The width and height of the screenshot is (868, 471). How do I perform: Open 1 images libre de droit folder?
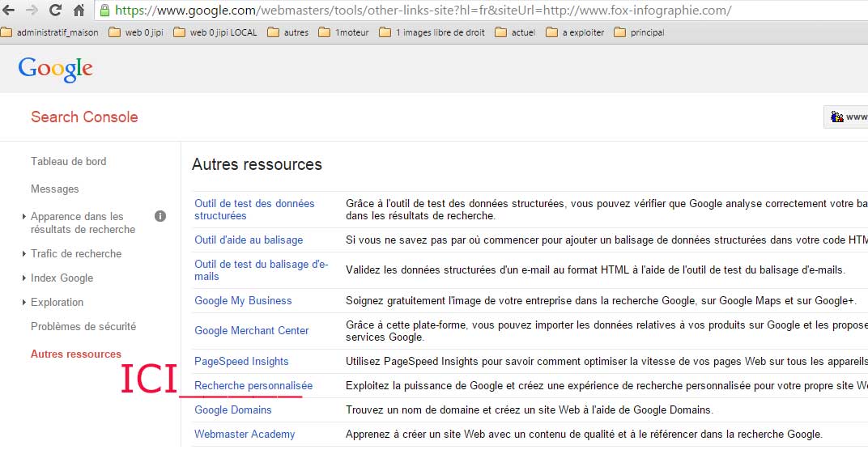[x=432, y=32]
